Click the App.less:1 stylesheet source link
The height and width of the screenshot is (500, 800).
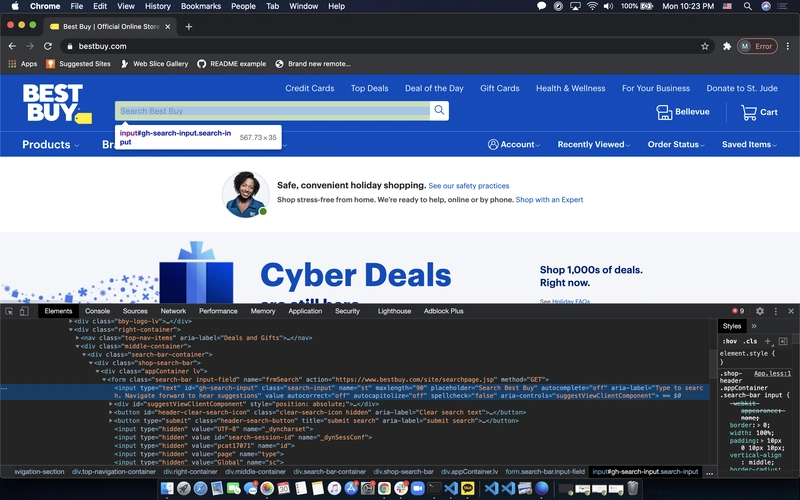pyautogui.click(x=772, y=373)
